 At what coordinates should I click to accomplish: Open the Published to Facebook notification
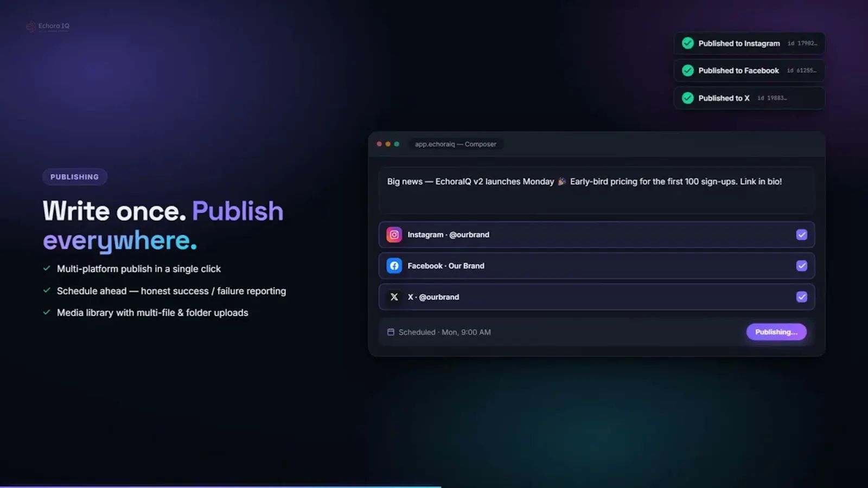(x=749, y=70)
